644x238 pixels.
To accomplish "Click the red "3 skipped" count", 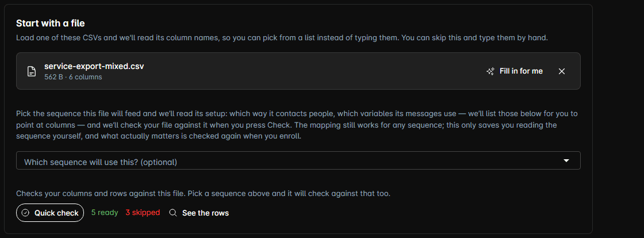I will pyautogui.click(x=143, y=213).
